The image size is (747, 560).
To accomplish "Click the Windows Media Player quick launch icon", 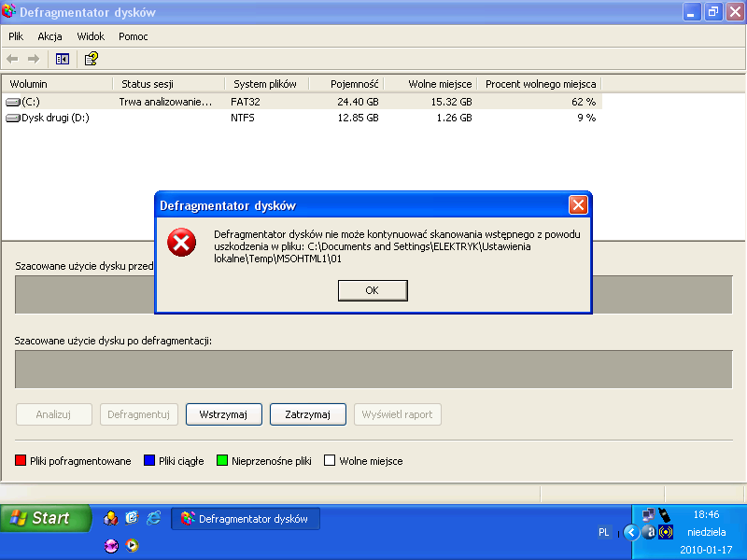I will coord(132,545).
